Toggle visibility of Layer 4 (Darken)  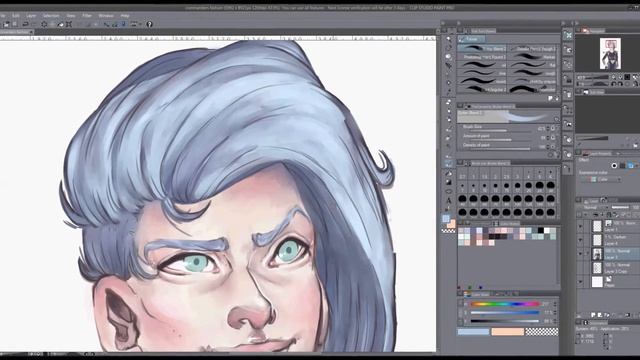pos(580,240)
